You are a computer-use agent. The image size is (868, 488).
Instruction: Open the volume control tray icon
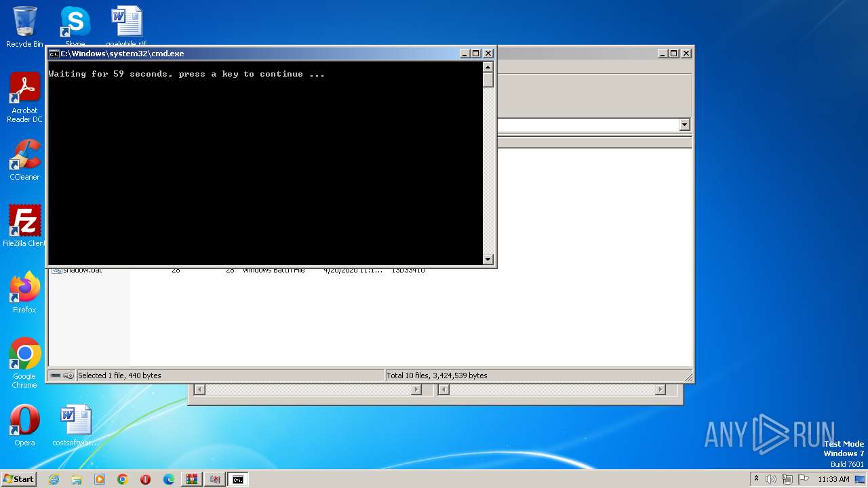[771, 479]
